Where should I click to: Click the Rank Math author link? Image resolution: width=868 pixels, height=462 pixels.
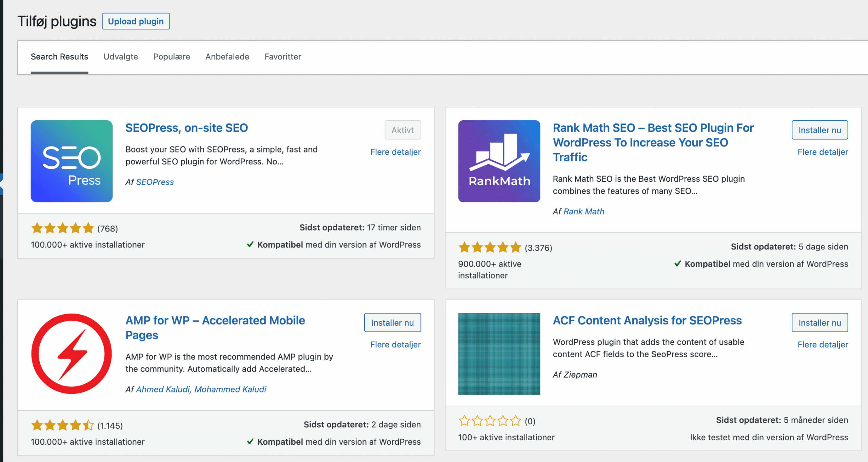coord(584,212)
